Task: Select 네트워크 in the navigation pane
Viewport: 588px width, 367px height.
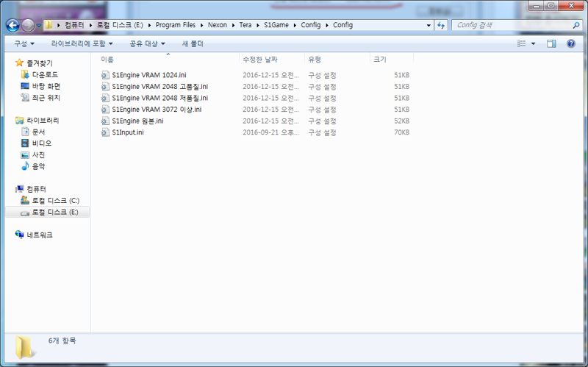Action: pos(40,235)
